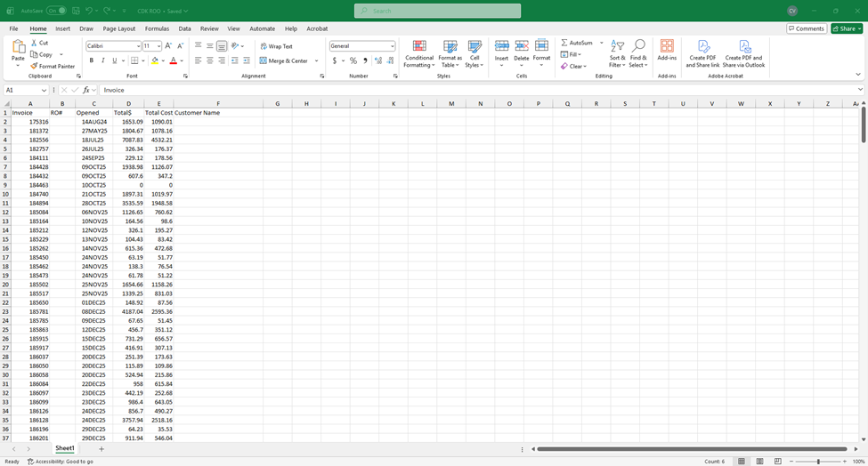This screenshot has width=868, height=466.
Task: Switch to the Acrobat tab
Action: [x=317, y=28]
